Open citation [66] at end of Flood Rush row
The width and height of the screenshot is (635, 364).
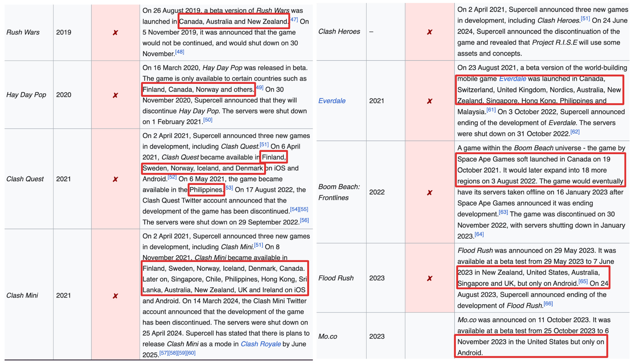(x=548, y=303)
